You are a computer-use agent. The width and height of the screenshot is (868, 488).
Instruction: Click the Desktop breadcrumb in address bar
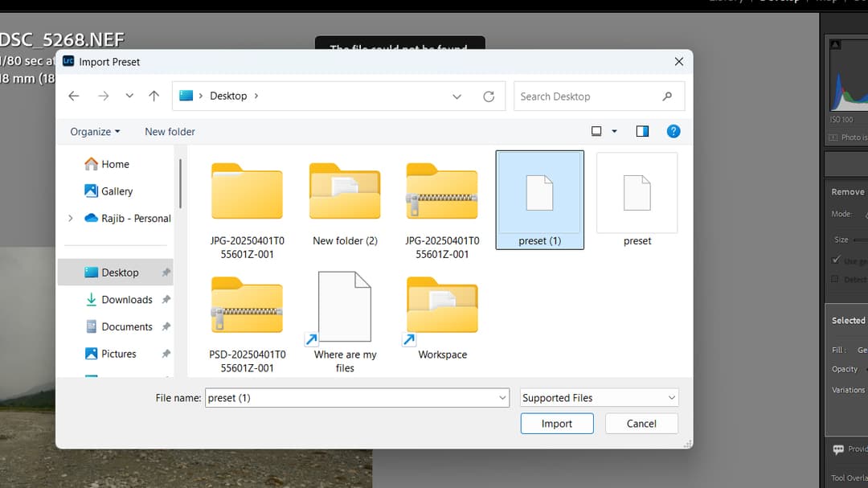tap(228, 96)
